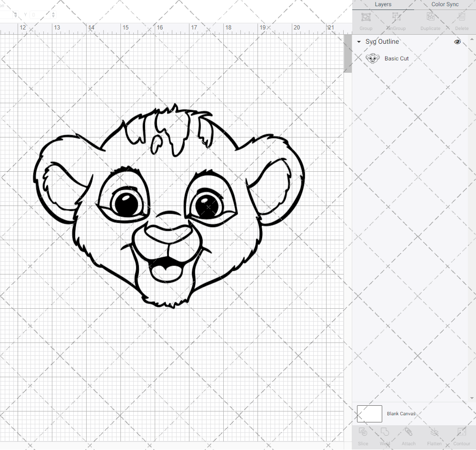Screen dimensions: 476x450
Task: Hide the Svg Outline layer with eye icon
Action: click(457, 42)
